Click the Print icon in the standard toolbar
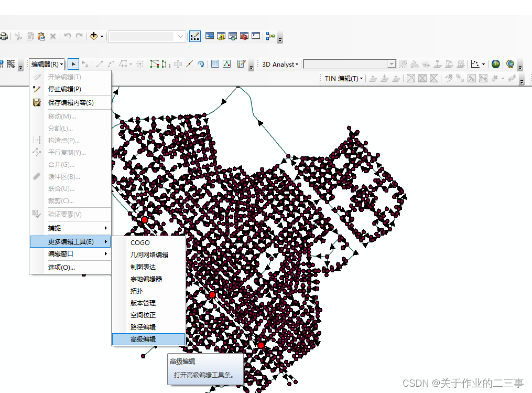 pyautogui.click(x=3, y=36)
